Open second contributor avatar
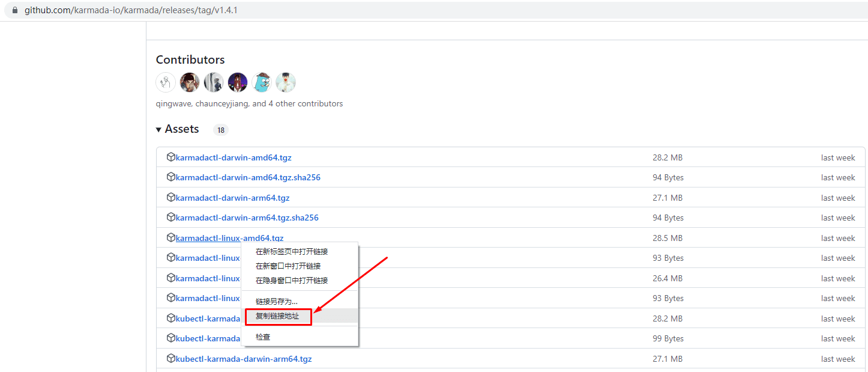This screenshot has height=372, width=868. click(x=190, y=82)
